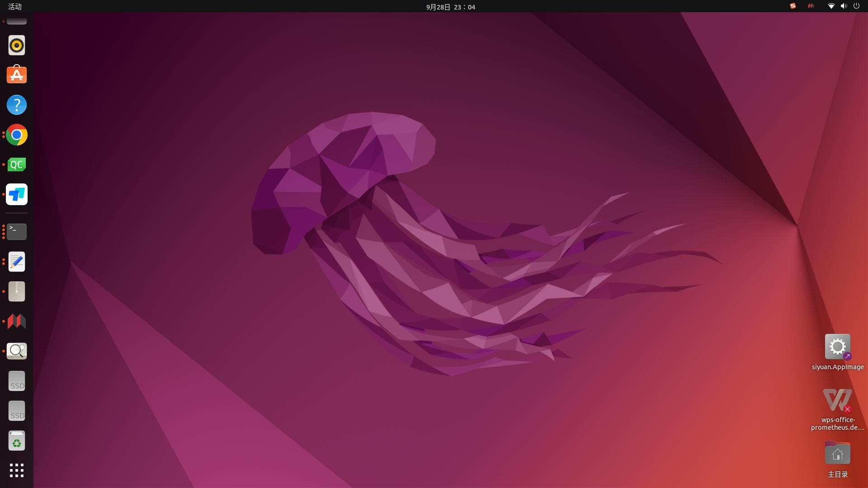This screenshot has width=868, height=488.
Task: Select wps-office-prometheus desktop file
Action: click(837, 409)
